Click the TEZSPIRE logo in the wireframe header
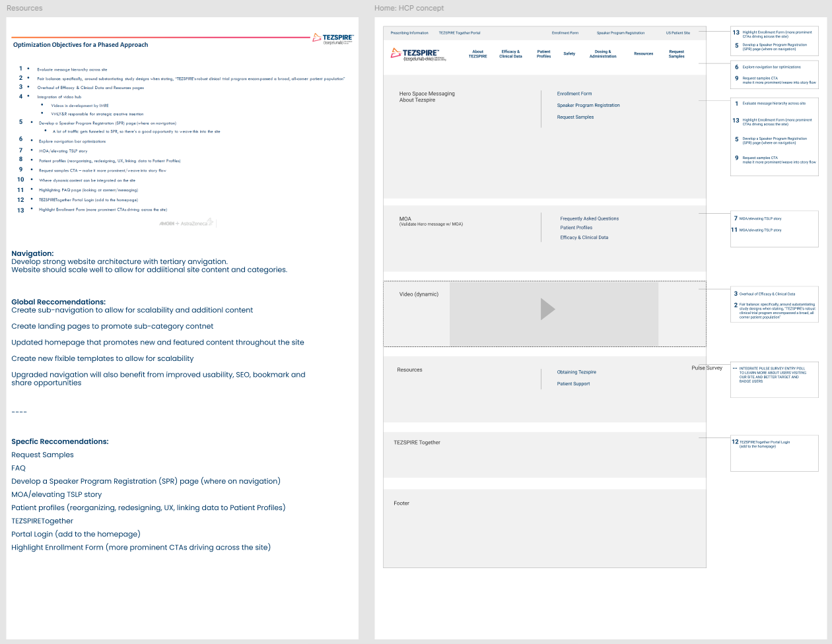 [419, 54]
